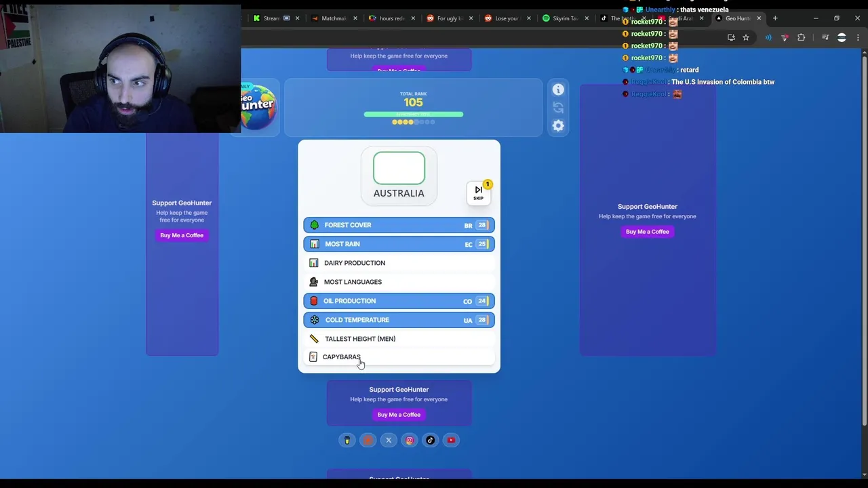Select the Most Rain category row
Viewport: 868px width, 488px height.
click(399, 244)
